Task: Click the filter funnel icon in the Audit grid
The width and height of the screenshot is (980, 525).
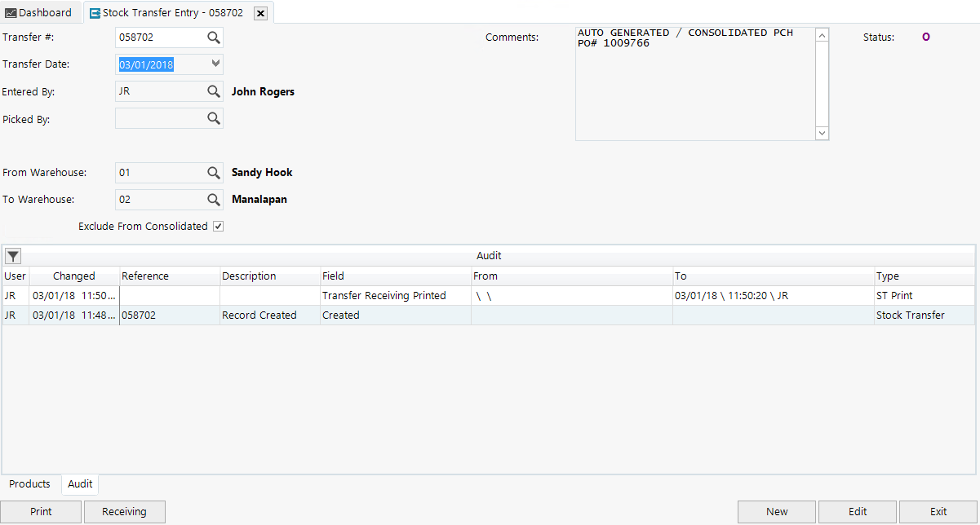Action: 12,255
